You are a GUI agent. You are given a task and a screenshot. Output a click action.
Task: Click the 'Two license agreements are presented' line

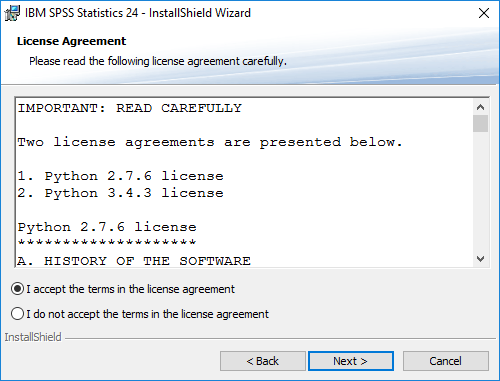click(x=210, y=143)
